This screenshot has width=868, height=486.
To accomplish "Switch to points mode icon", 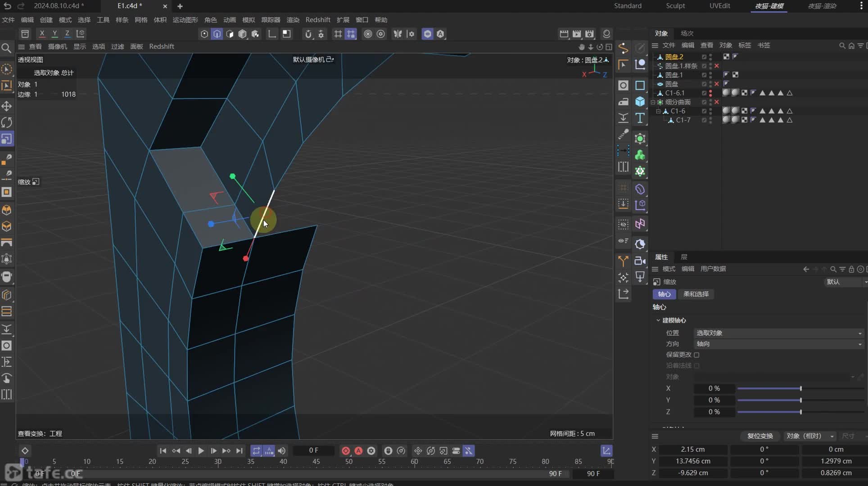I will point(204,34).
